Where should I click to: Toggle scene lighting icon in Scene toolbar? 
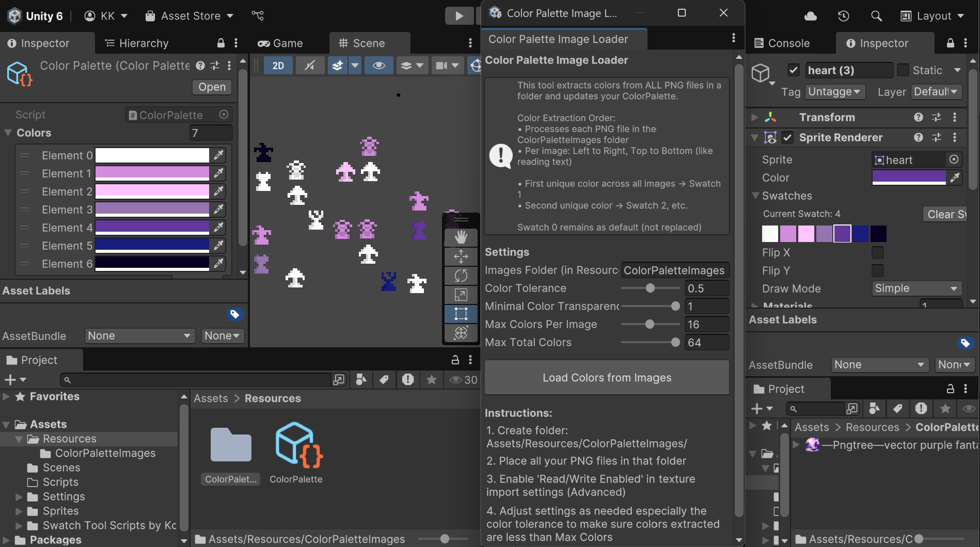tap(309, 66)
